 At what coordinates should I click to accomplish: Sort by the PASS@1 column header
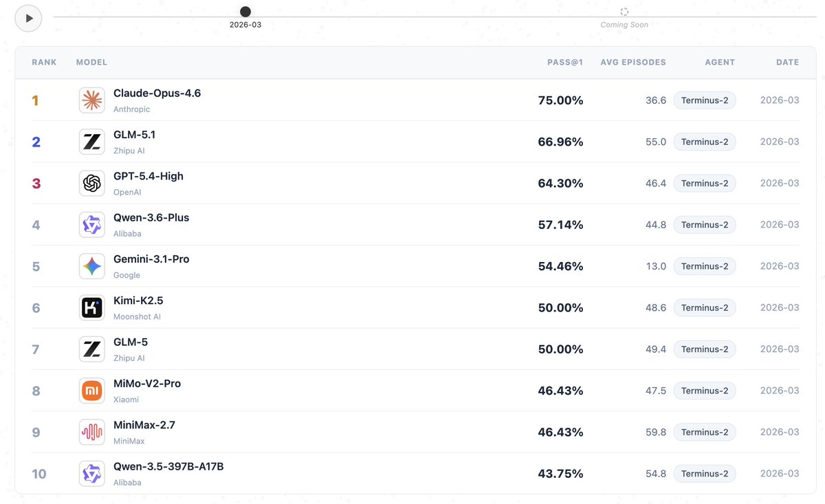[565, 63]
